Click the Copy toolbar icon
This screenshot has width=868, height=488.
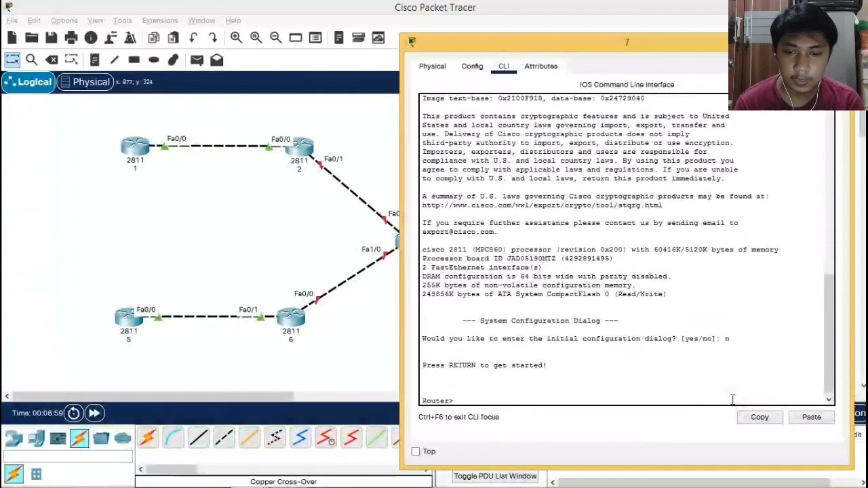click(154, 38)
